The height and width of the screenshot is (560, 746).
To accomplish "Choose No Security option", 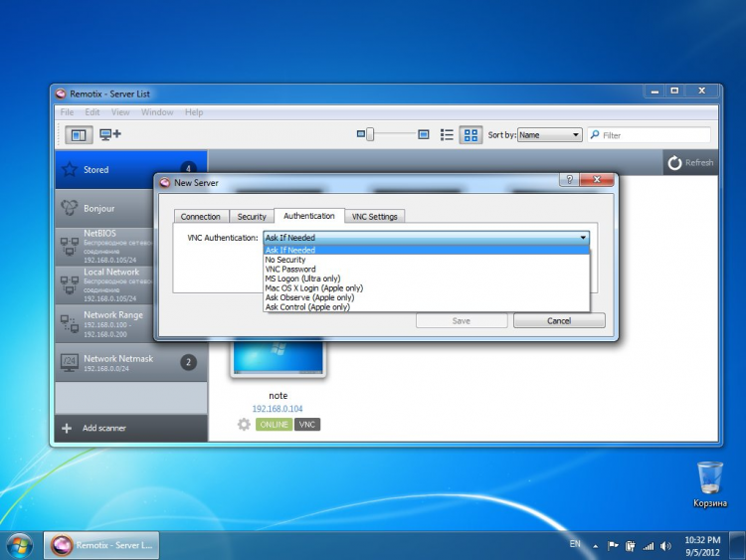I will 427,260.
